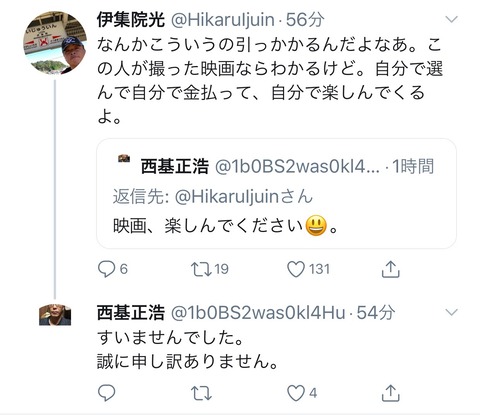Viewport: 480px width, 415px height.
Task: Like the tweet showing 131 likes
Action: click(296, 269)
